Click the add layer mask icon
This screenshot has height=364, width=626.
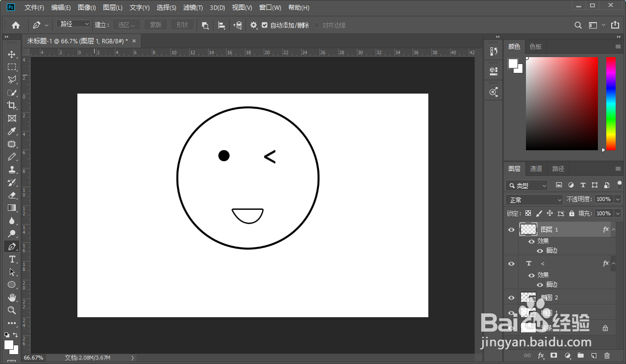[x=554, y=355]
